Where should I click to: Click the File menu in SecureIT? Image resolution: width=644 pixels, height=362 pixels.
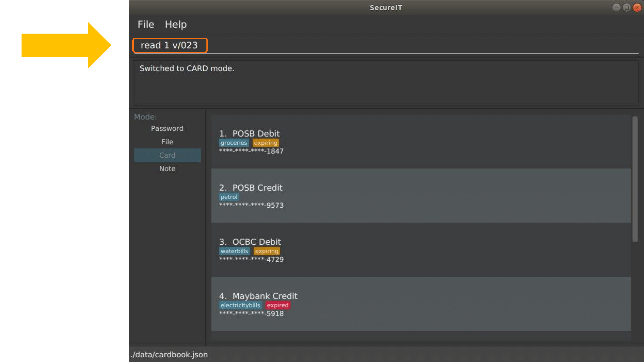point(146,24)
